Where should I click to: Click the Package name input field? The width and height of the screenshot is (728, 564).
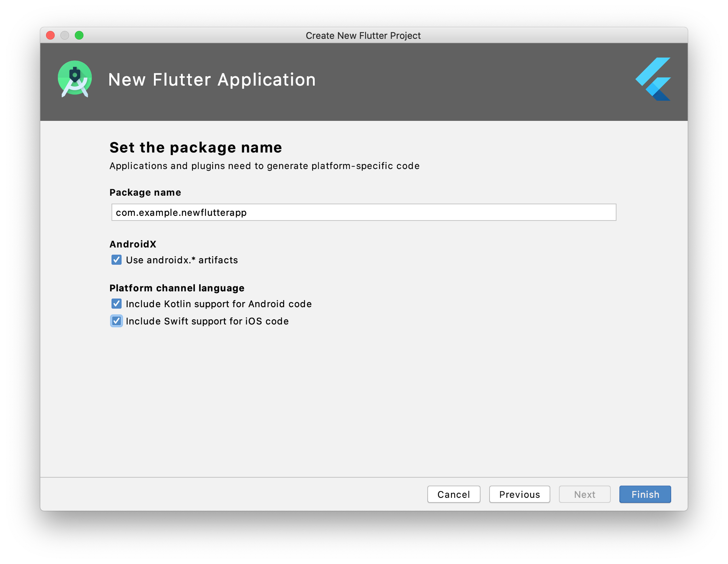364,212
